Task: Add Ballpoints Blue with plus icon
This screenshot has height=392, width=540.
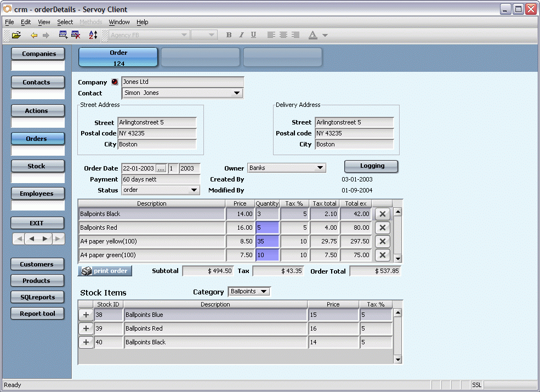Action: pos(86,315)
